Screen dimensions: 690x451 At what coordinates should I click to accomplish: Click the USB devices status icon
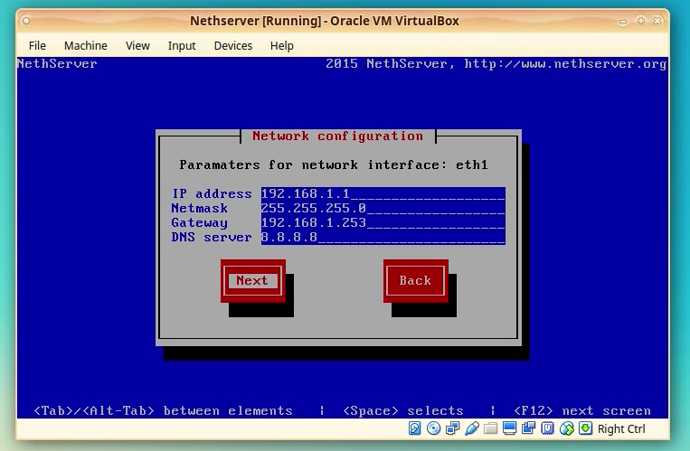click(x=471, y=428)
